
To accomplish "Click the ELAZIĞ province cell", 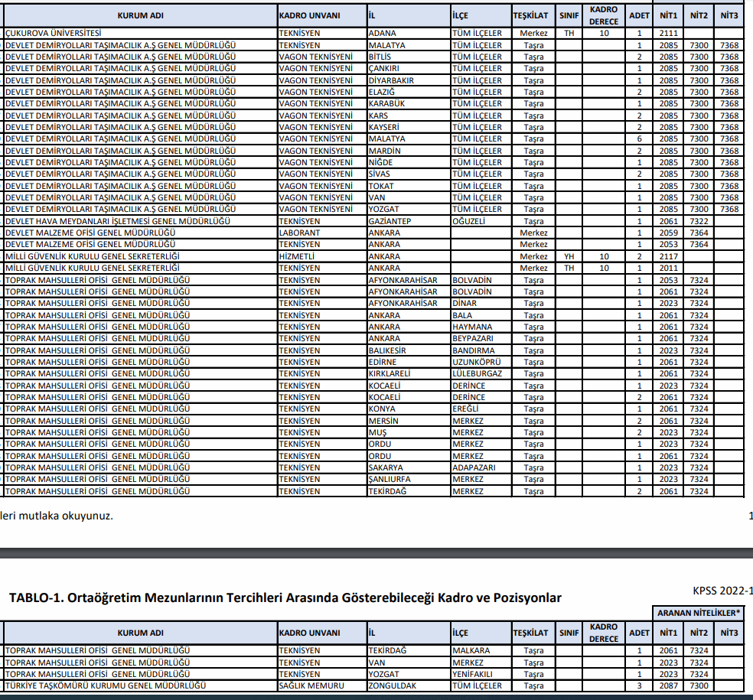I will pos(409,92).
